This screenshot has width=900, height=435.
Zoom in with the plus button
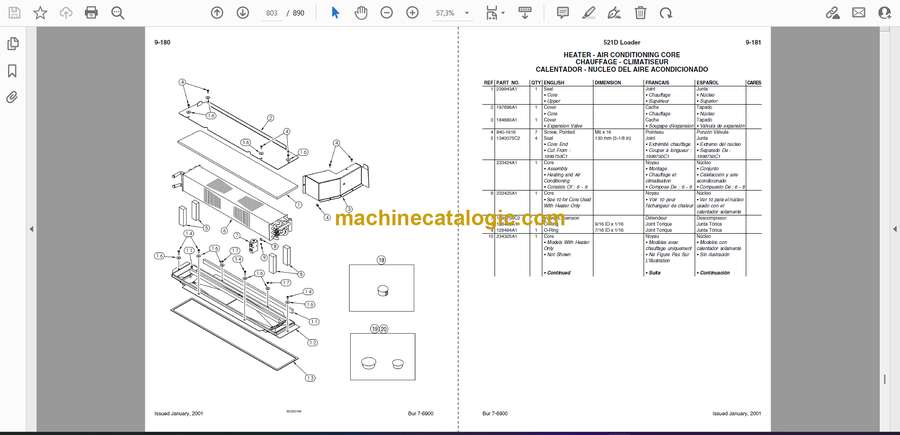coord(413,13)
